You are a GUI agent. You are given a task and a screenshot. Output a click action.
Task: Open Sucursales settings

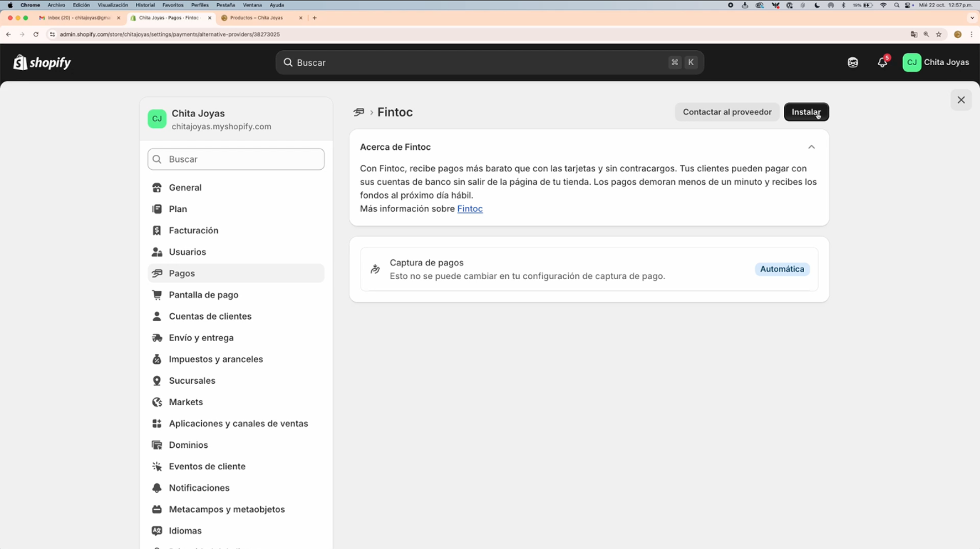tap(236, 381)
